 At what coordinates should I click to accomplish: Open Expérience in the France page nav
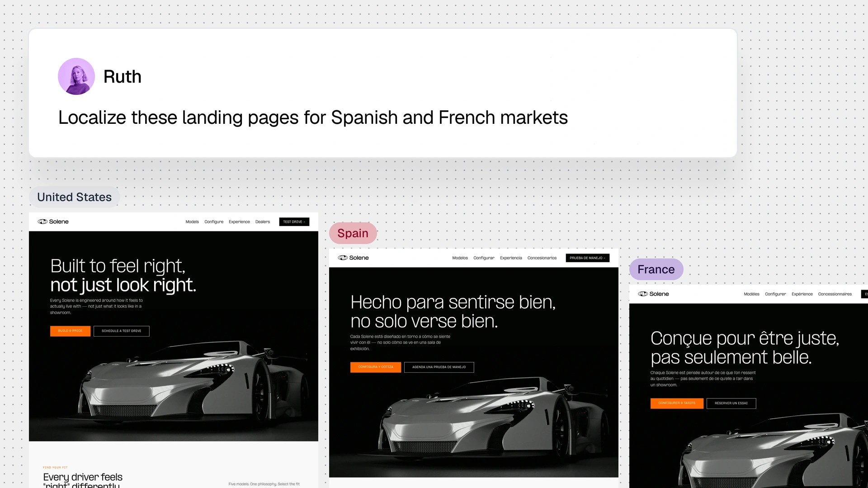tap(802, 294)
